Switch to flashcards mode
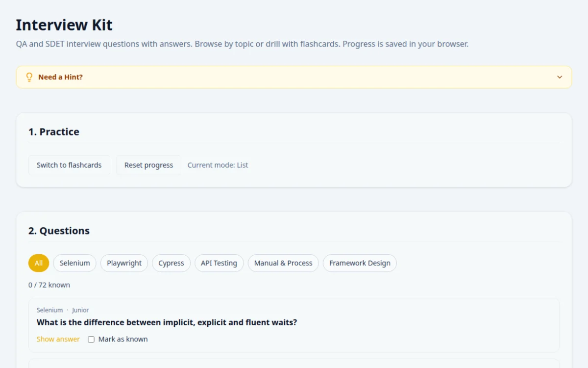588x368 pixels. (69, 165)
